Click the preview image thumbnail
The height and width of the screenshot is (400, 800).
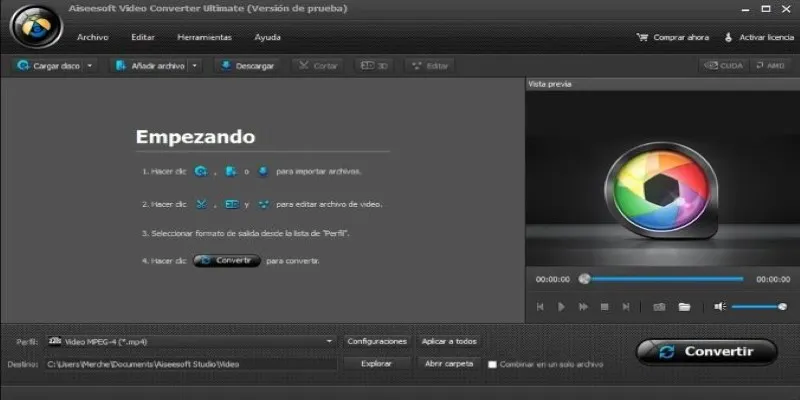pos(662,178)
